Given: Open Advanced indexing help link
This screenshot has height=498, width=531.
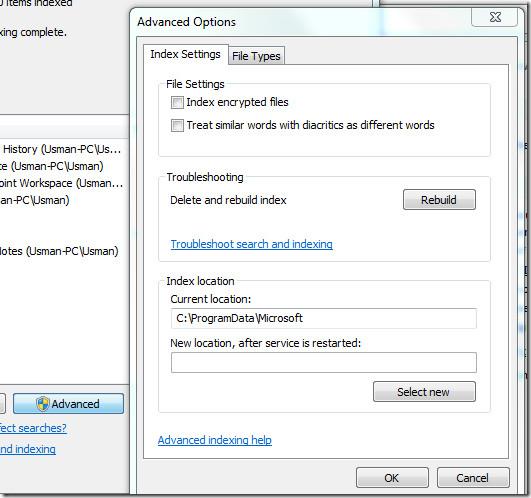Looking at the screenshot, I should tap(215, 440).
